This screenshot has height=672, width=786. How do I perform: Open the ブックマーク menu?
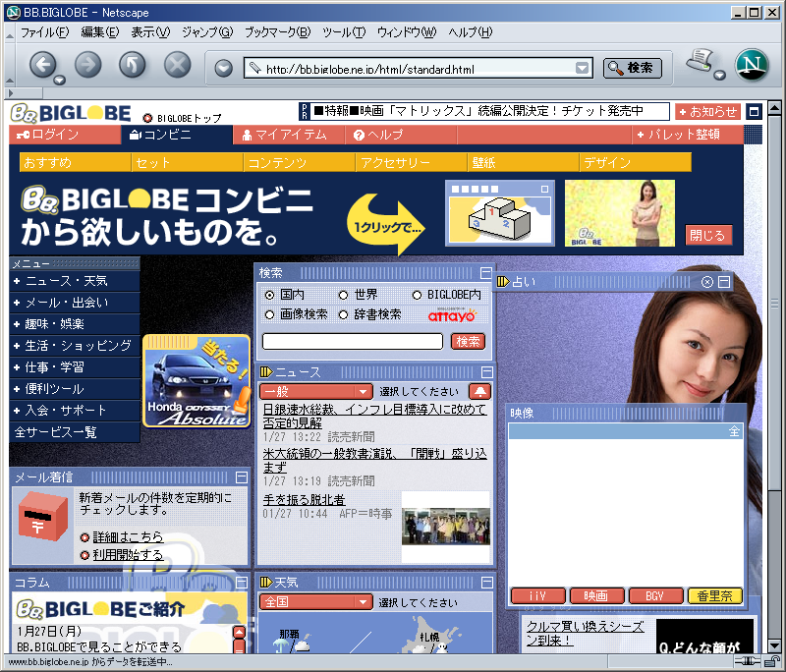tap(277, 32)
